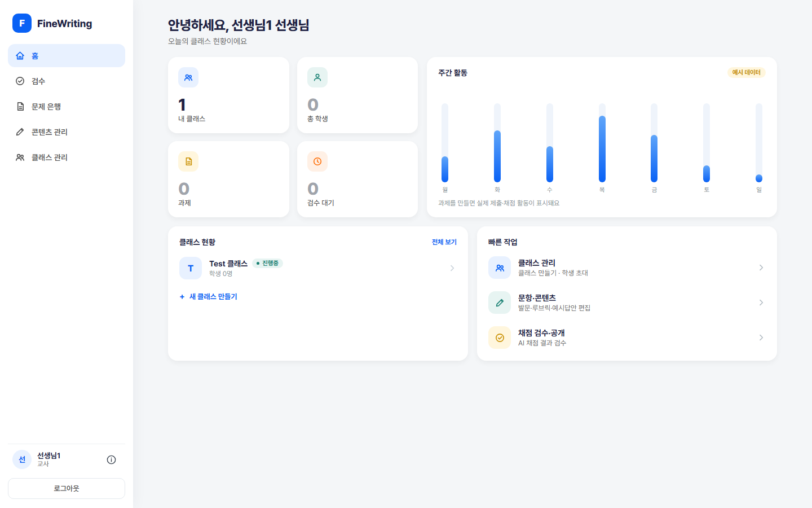Open the 클래스 관리 quick action icon
812x508 pixels.
point(500,268)
